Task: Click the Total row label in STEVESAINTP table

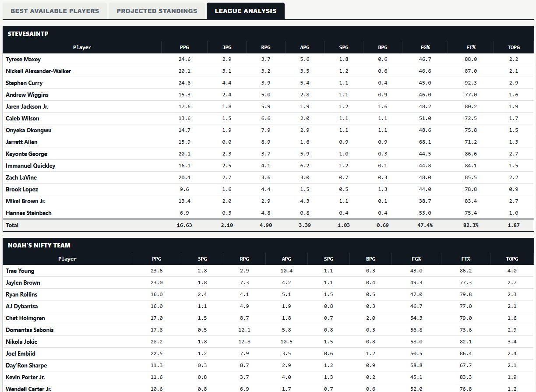Action: point(12,225)
